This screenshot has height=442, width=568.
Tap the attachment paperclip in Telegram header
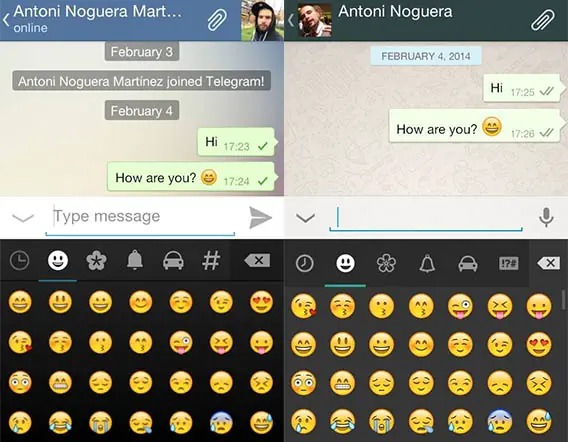217,20
